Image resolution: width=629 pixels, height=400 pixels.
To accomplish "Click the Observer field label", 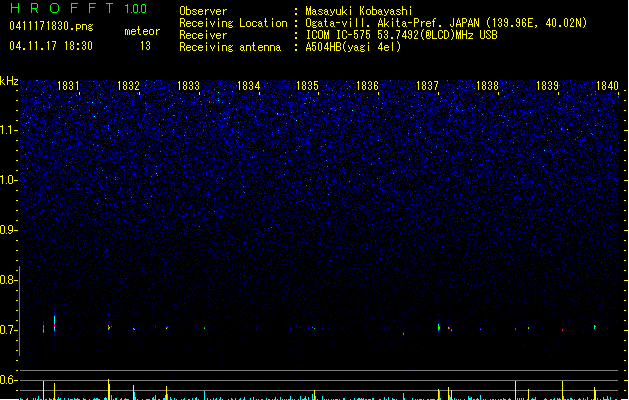I will coord(203,11).
